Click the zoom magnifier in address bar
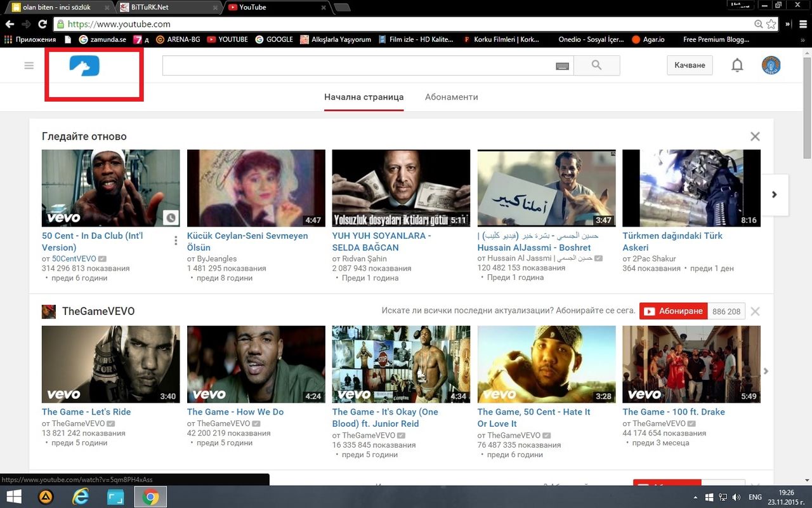Screen dimensions: 812x508 (759, 24)
